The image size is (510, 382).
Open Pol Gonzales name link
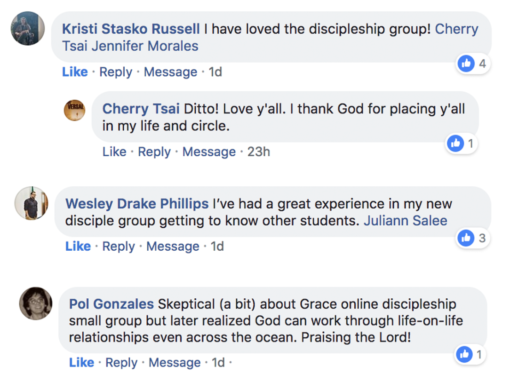(x=111, y=304)
